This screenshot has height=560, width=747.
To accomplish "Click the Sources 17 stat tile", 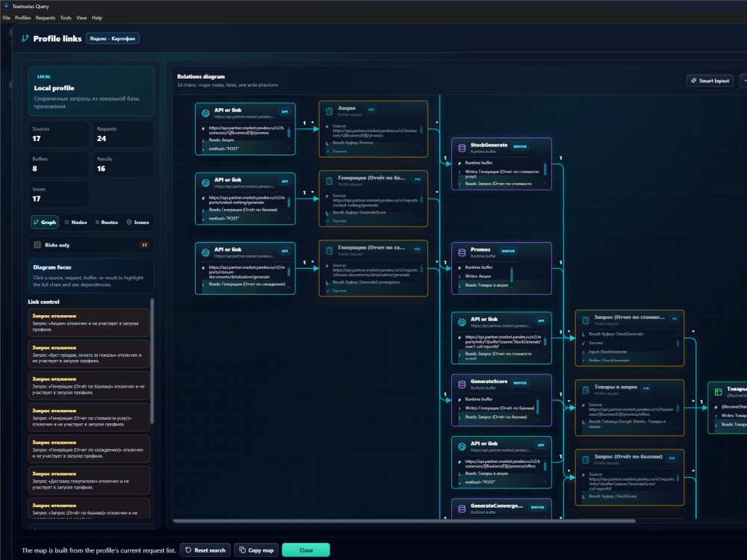I will tap(58, 134).
